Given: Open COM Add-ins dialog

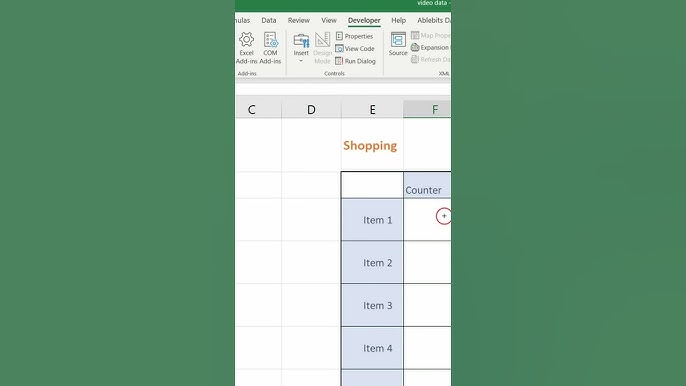Looking at the screenshot, I should point(270,48).
